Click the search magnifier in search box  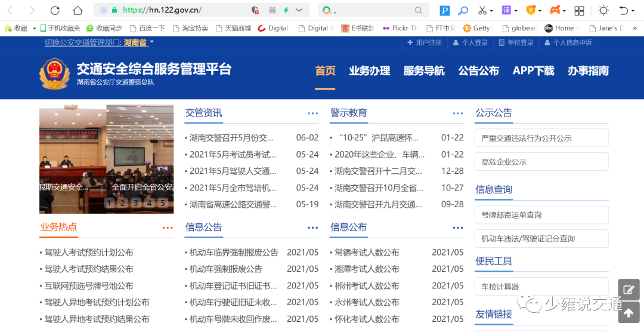(x=418, y=10)
